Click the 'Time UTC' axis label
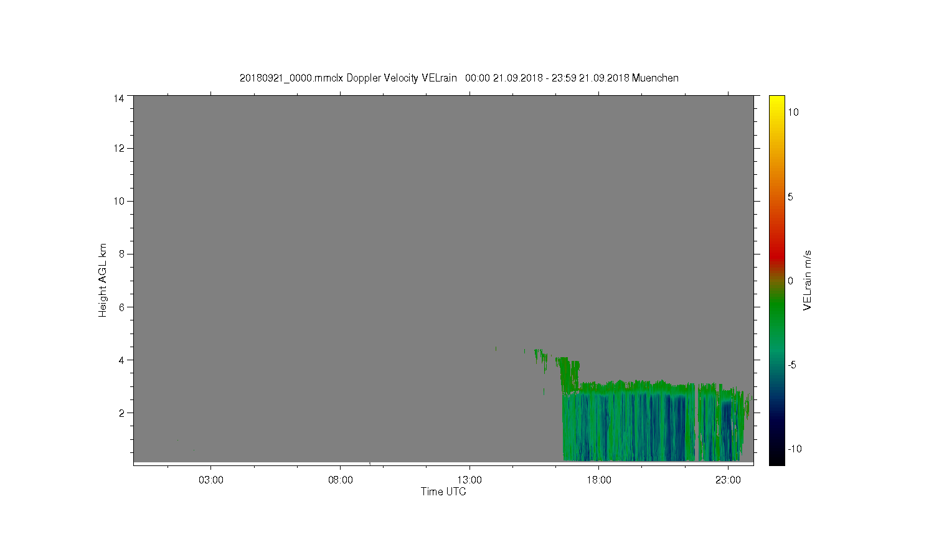Screen dimensions: 934x560 443,492
